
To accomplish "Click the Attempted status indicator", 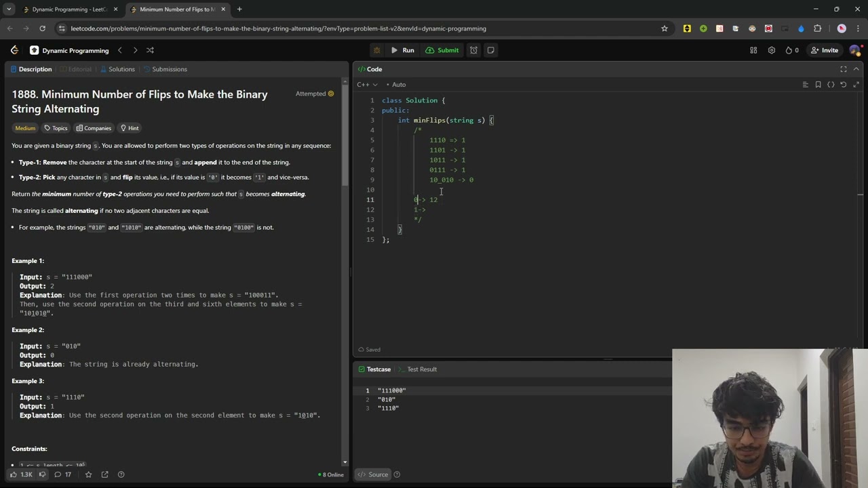I will 315,94.
